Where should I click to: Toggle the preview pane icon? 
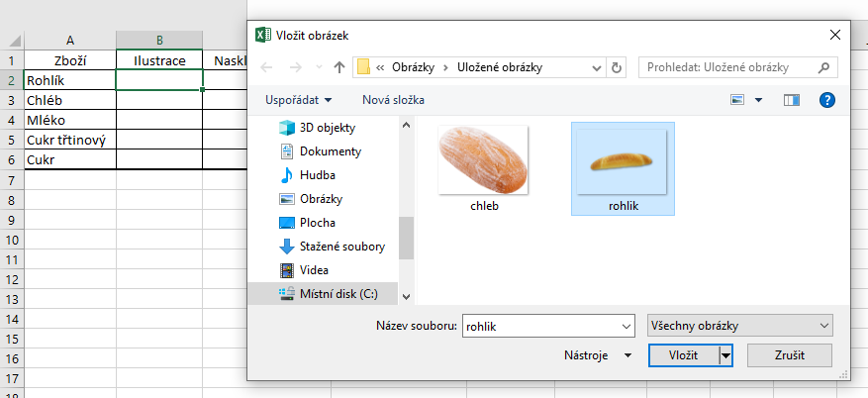(792, 100)
